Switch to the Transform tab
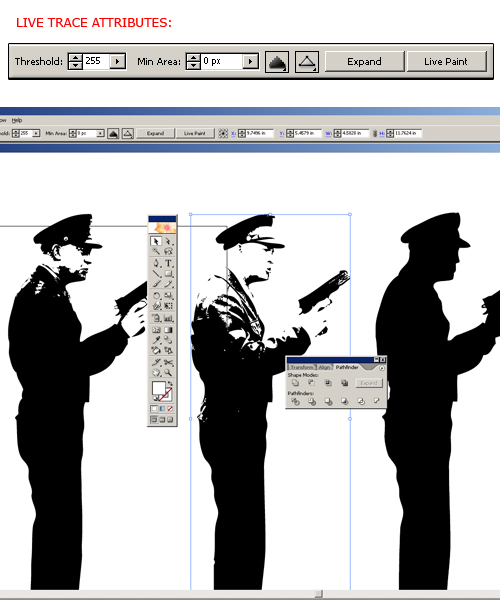 (301, 367)
